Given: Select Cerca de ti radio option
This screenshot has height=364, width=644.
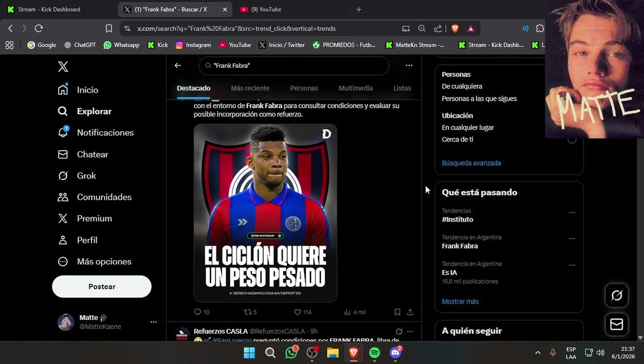Looking at the screenshot, I should (572, 140).
